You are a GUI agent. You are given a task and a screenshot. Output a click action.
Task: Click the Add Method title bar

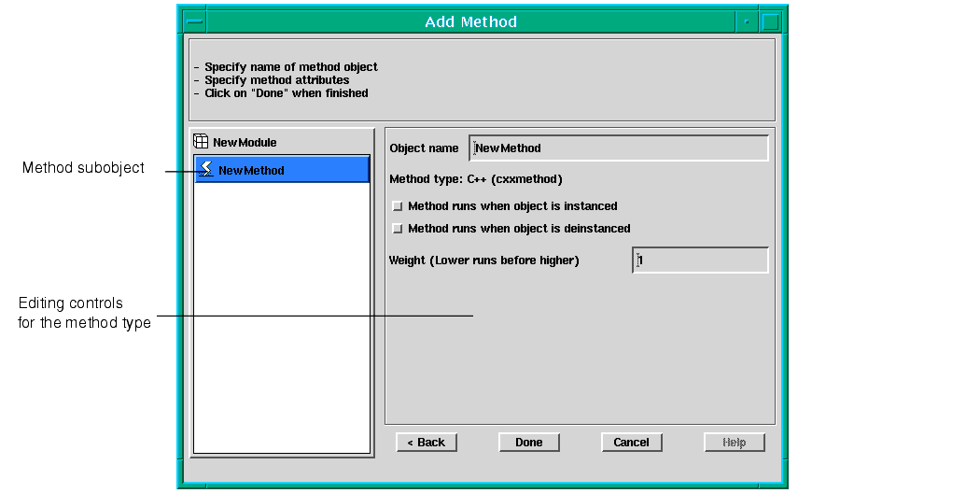coord(470,21)
